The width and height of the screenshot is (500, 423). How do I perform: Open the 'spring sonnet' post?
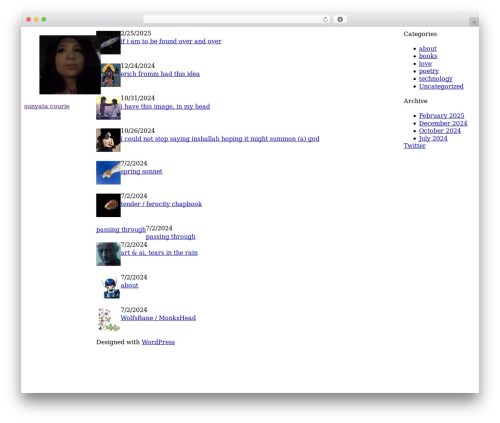(141, 171)
